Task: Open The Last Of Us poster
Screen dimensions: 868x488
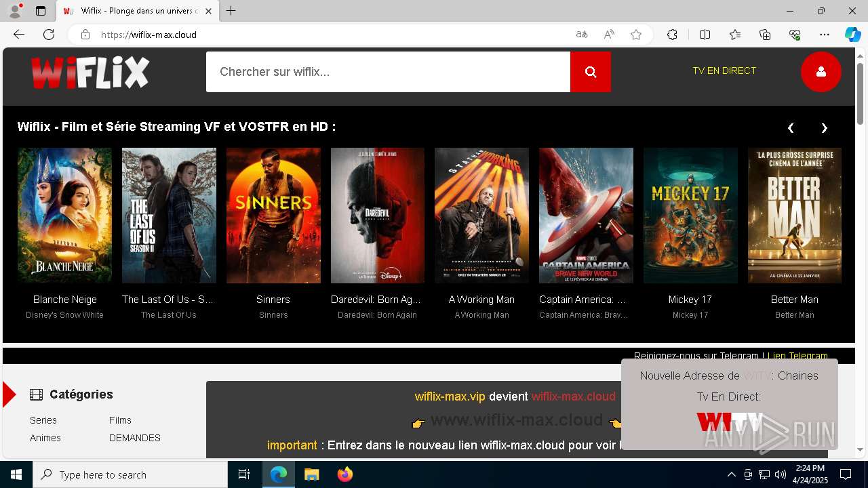Action: pos(169,216)
